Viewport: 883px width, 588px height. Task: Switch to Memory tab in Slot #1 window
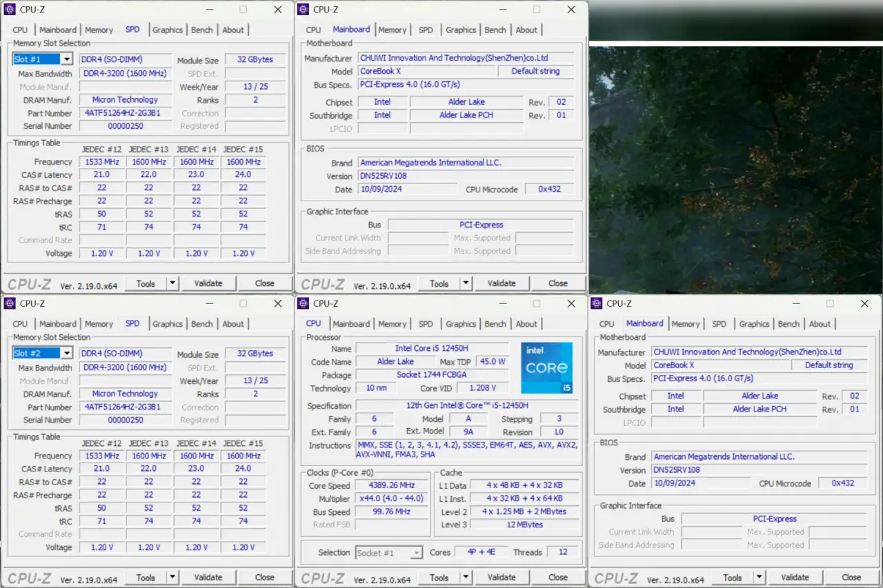(x=99, y=30)
